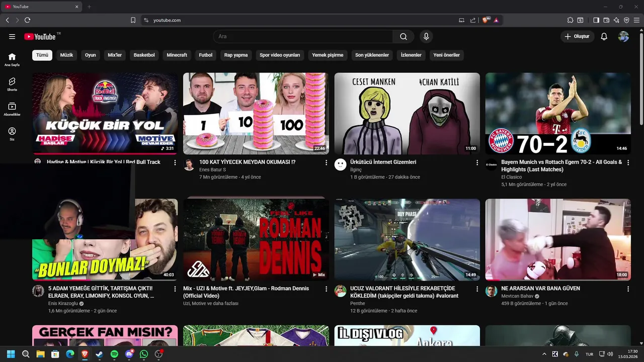Open the browser main menu

[x=636, y=20]
